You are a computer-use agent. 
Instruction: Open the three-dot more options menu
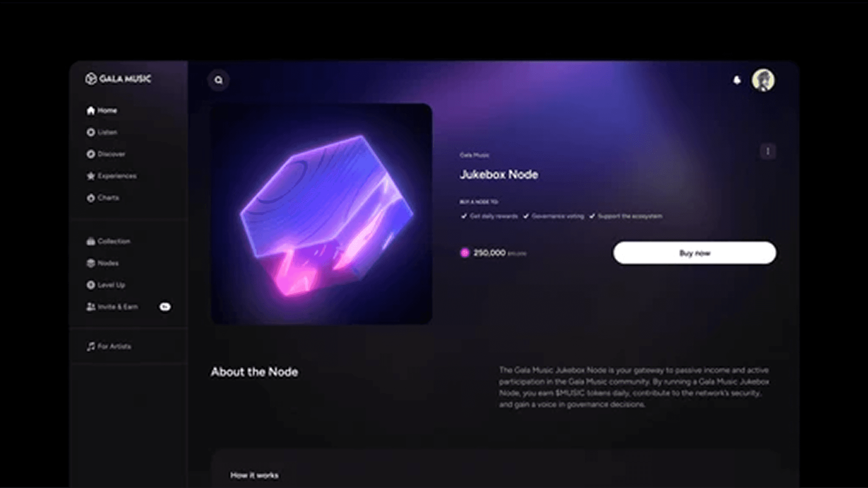coord(768,151)
